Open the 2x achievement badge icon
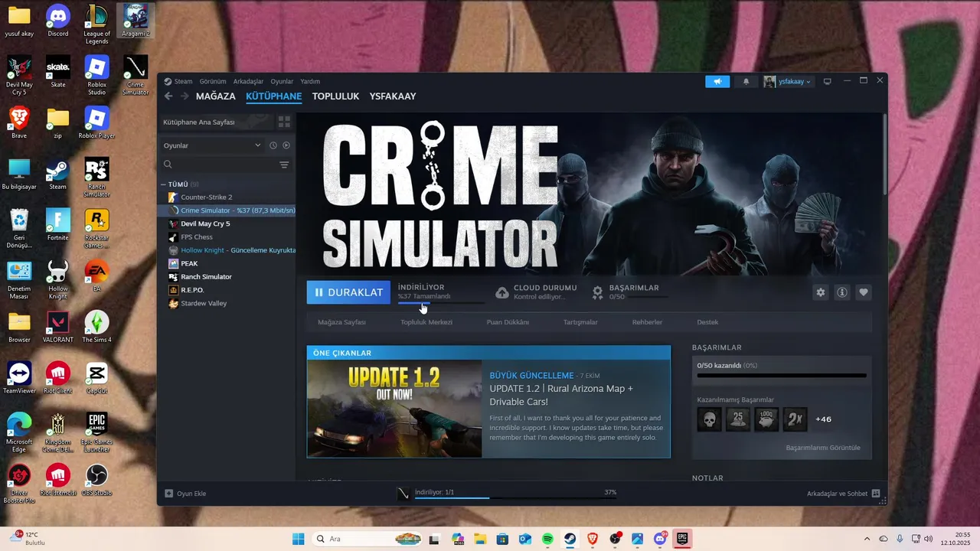This screenshot has width=980, height=551. [795, 419]
